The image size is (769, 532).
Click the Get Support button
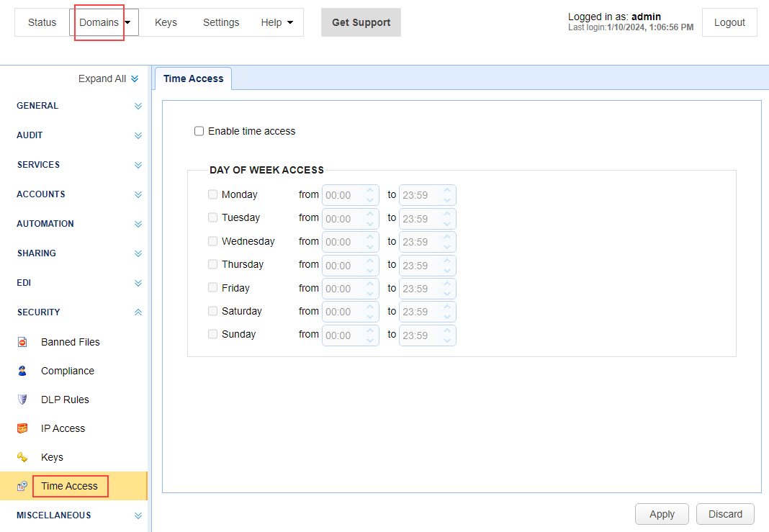coord(361,22)
